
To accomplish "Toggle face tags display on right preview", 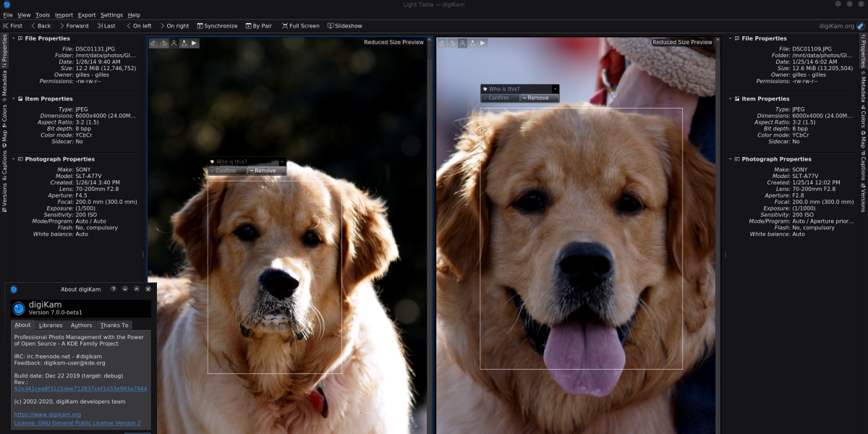I will click(462, 43).
